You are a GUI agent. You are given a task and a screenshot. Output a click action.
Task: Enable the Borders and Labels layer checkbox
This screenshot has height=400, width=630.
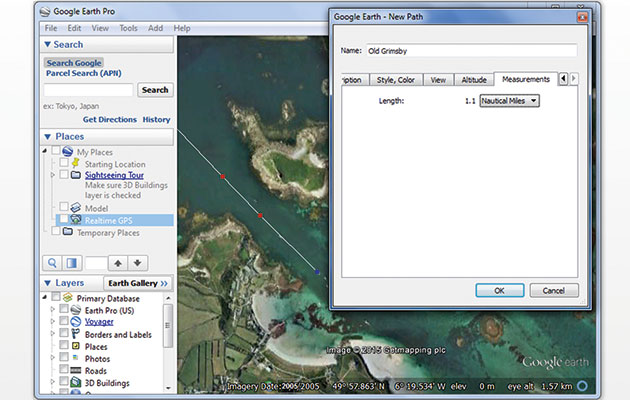(64, 333)
